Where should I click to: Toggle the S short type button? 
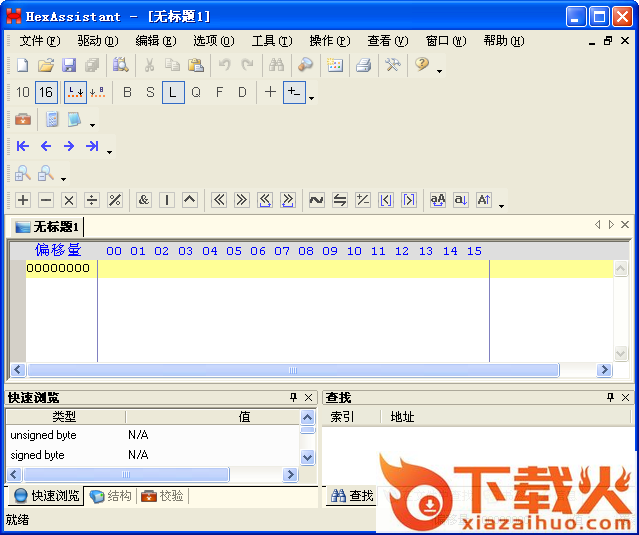[x=150, y=92]
